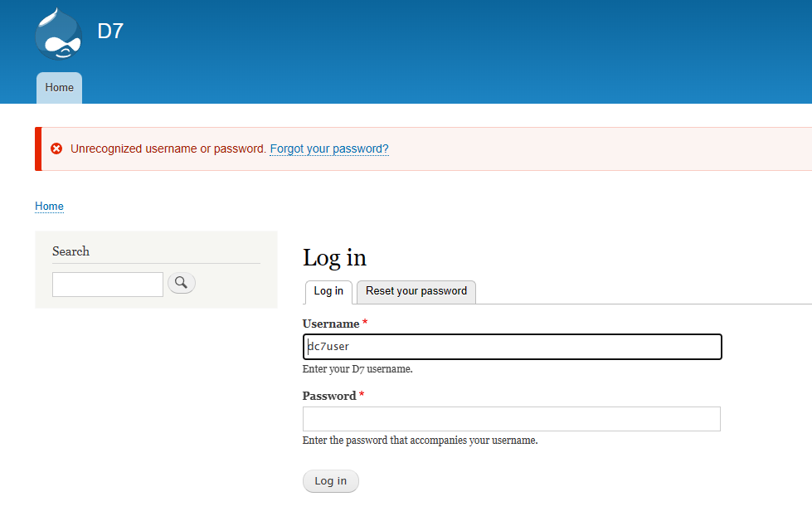Click the password description hint text
This screenshot has width=812, height=521.
coord(420,441)
